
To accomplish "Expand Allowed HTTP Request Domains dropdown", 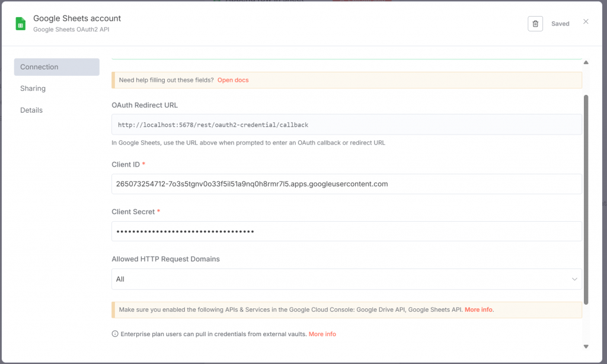I will (346, 279).
